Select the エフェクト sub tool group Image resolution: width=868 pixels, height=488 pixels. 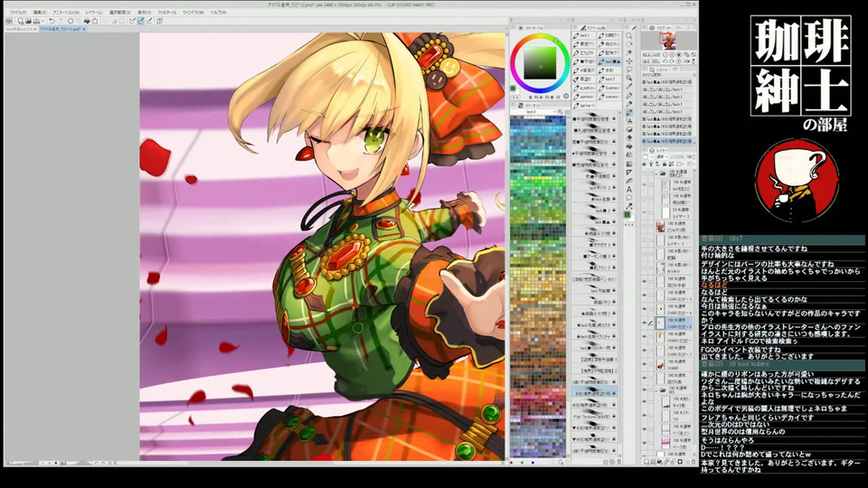584,52
